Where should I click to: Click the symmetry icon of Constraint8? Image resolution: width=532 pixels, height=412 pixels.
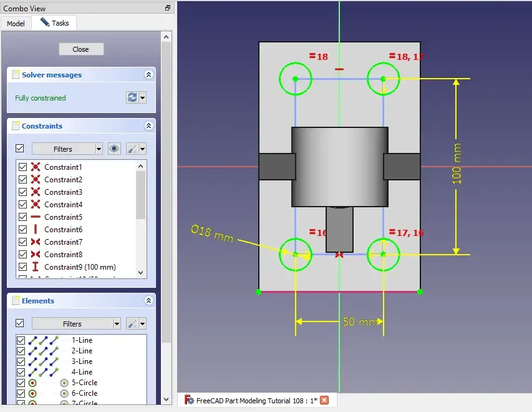(36, 255)
